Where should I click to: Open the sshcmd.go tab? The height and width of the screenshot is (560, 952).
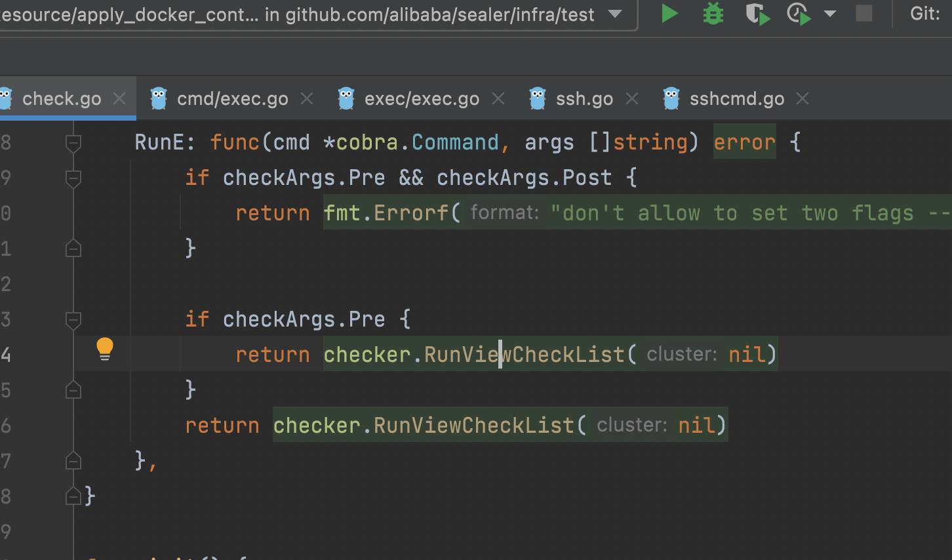(736, 99)
